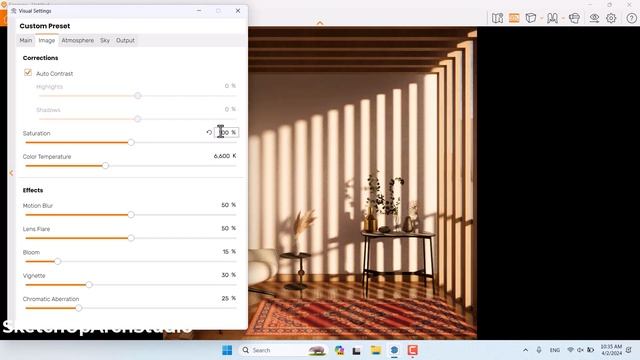
Task: Click the 6,600 K color temperature value
Action: [x=225, y=156]
